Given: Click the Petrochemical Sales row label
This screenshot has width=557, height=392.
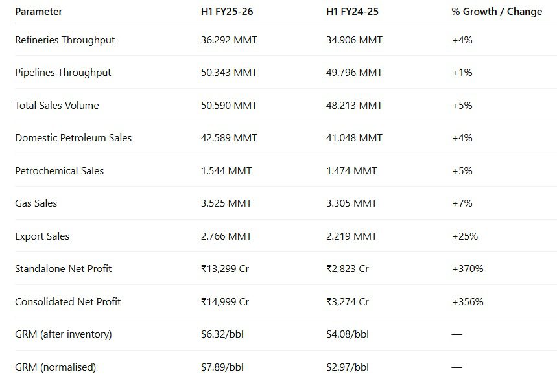Looking at the screenshot, I should click(x=60, y=171).
